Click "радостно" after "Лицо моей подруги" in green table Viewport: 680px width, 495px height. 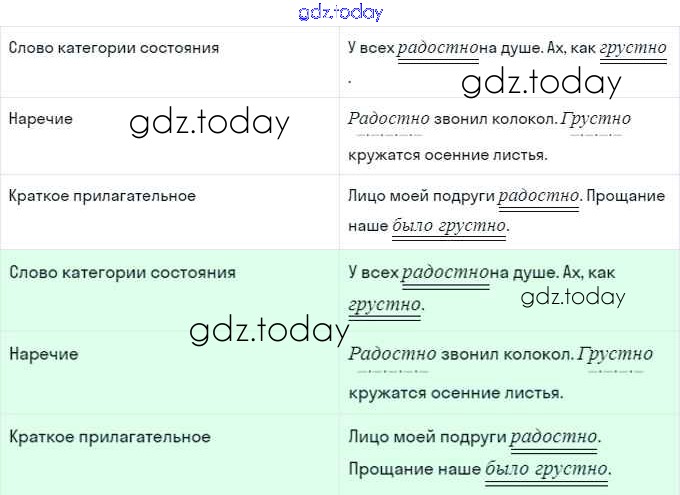[554, 437]
